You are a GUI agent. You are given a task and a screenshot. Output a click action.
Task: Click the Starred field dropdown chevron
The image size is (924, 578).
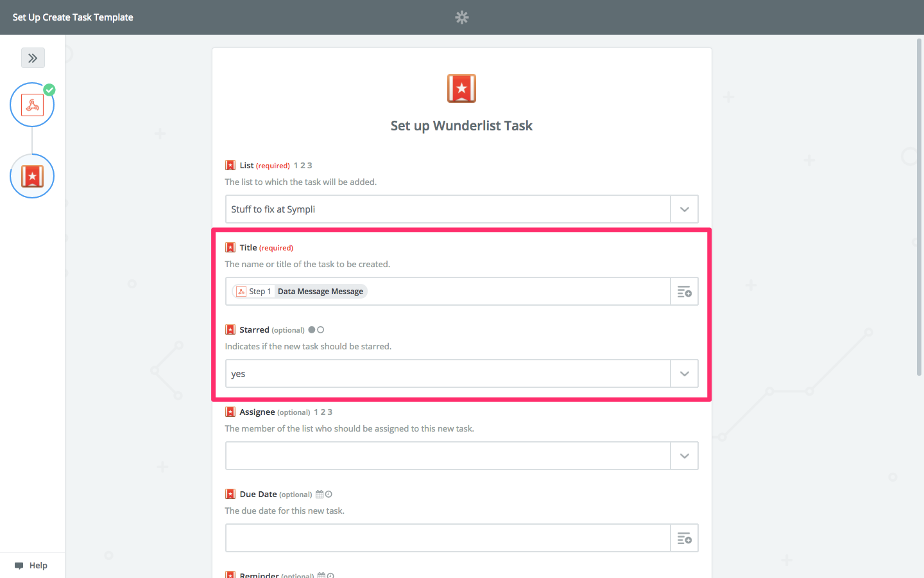[685, 374]
